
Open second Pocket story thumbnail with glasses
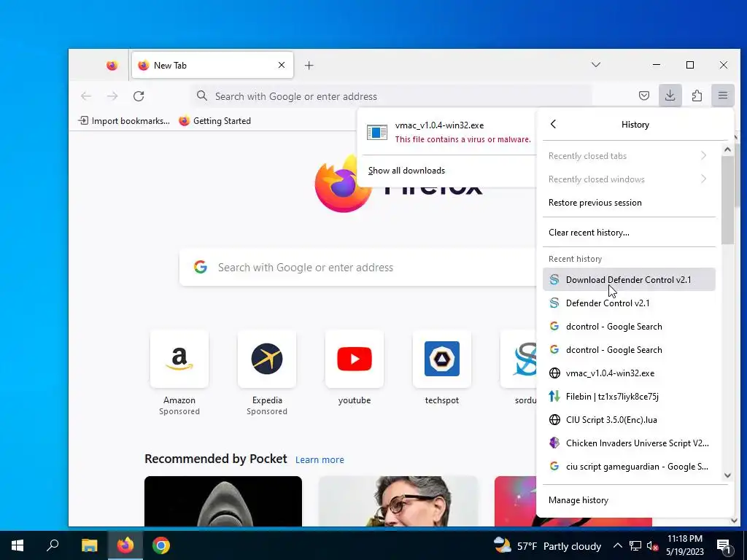398,501
